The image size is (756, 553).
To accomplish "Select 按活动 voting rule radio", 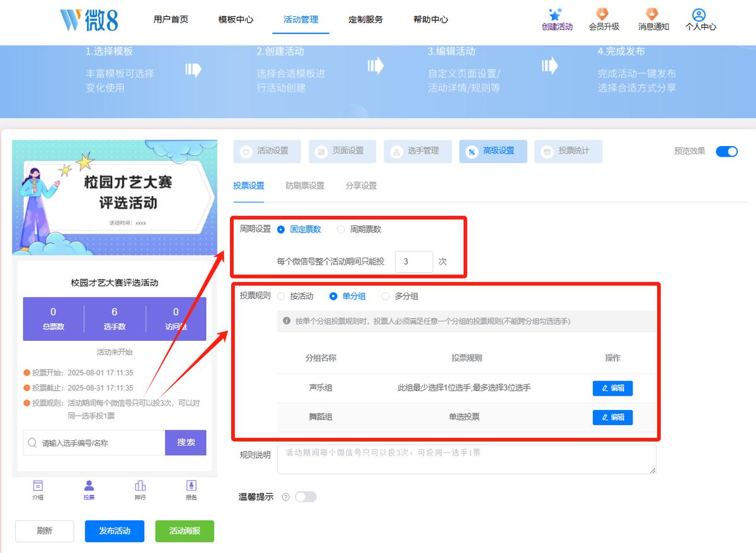I will pyautogui.click(x=281, y=296).
